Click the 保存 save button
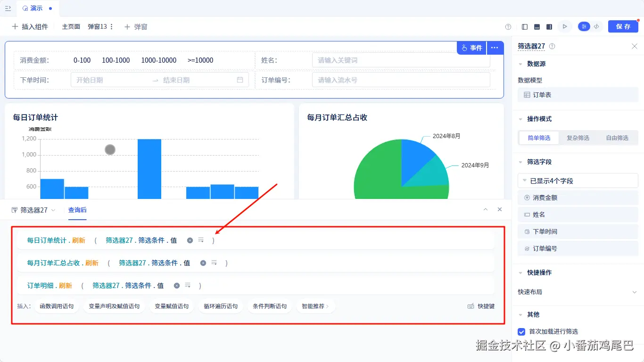 (623, 27)
